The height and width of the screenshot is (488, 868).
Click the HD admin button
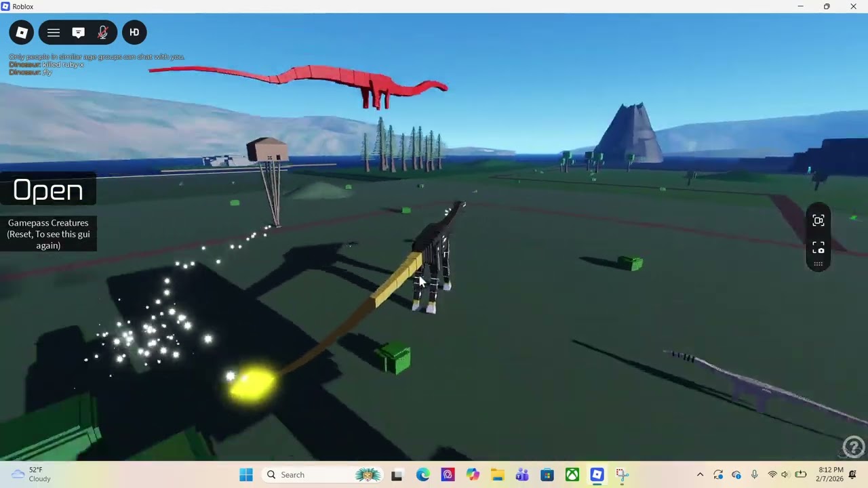point(134,33)
